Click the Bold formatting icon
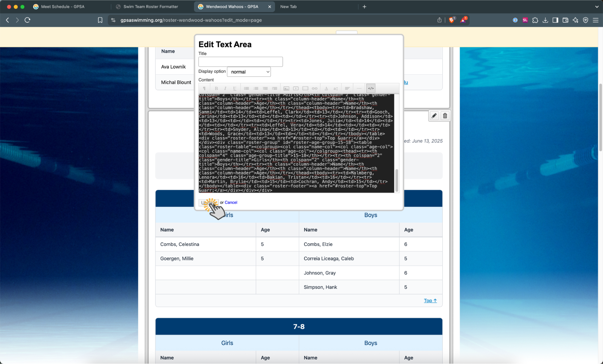 point(216,88)
